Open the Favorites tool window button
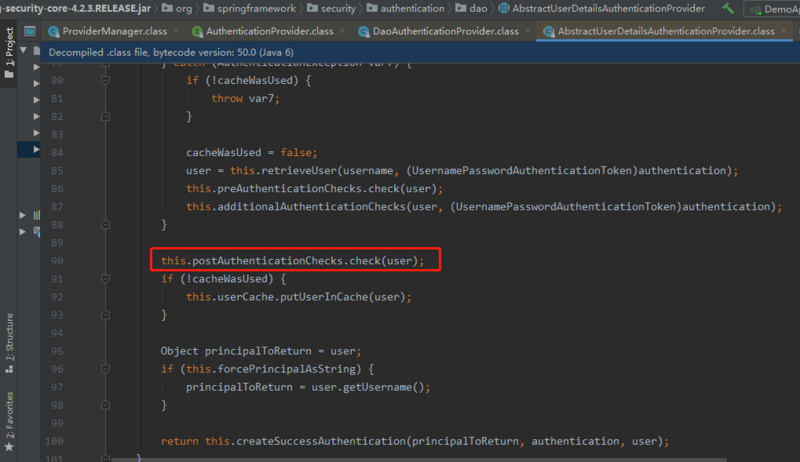Screen dimensions: 800x462 tap(9, 421)
